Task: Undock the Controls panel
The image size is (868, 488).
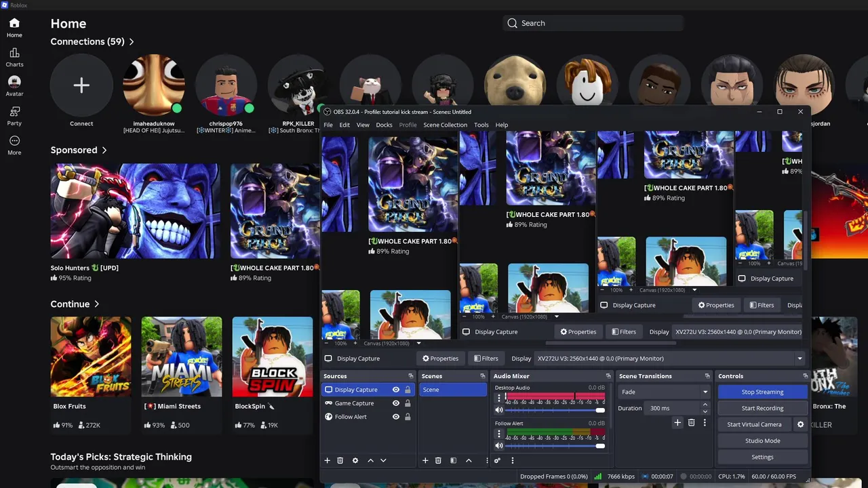Action: pyautogui.click(x=805, y=375)
